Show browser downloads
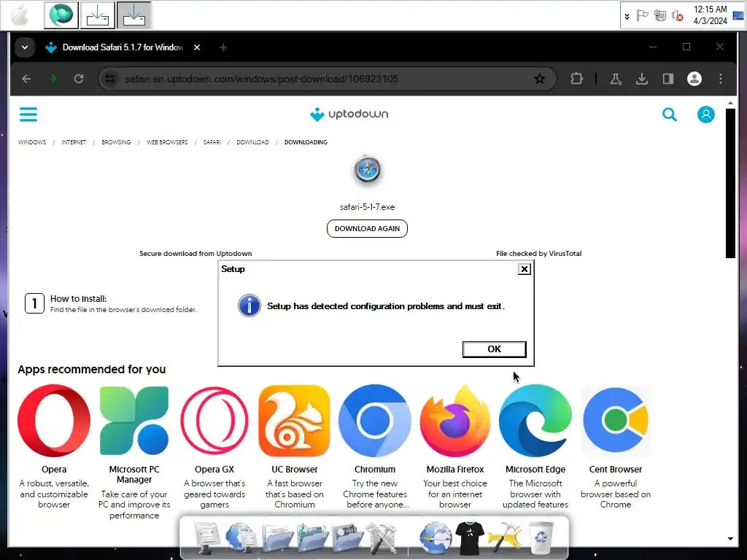The height and width of the screenshot is (560, 747). (642, 79)
